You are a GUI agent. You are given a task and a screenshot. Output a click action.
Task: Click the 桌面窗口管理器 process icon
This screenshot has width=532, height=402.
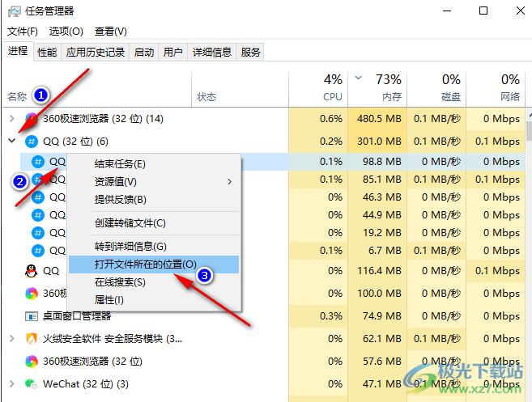(32, 316)
